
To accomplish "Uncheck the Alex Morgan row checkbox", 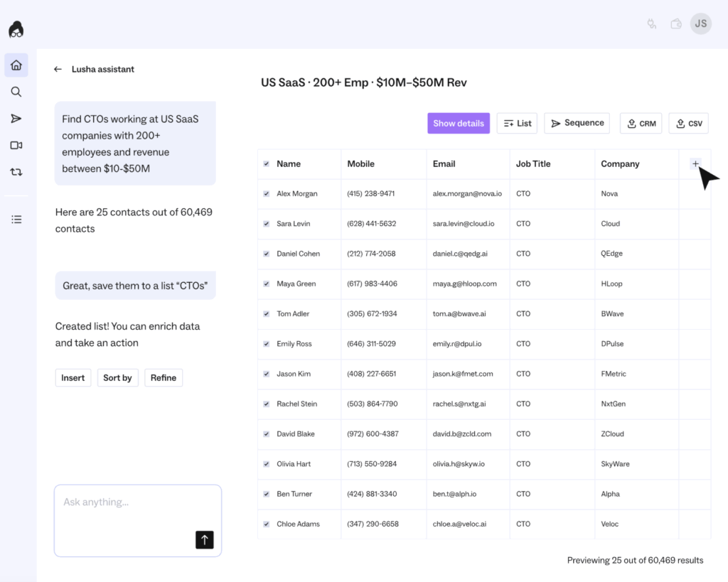I will 267,194.
